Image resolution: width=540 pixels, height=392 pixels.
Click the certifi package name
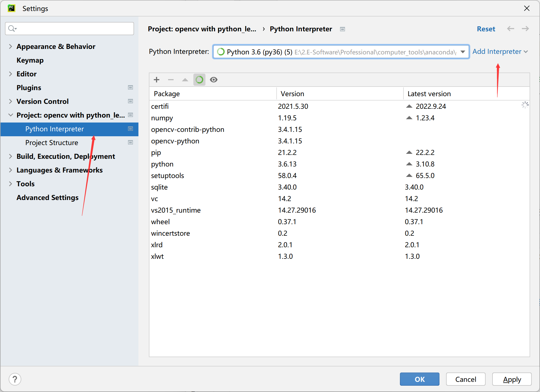click(160, 106)
